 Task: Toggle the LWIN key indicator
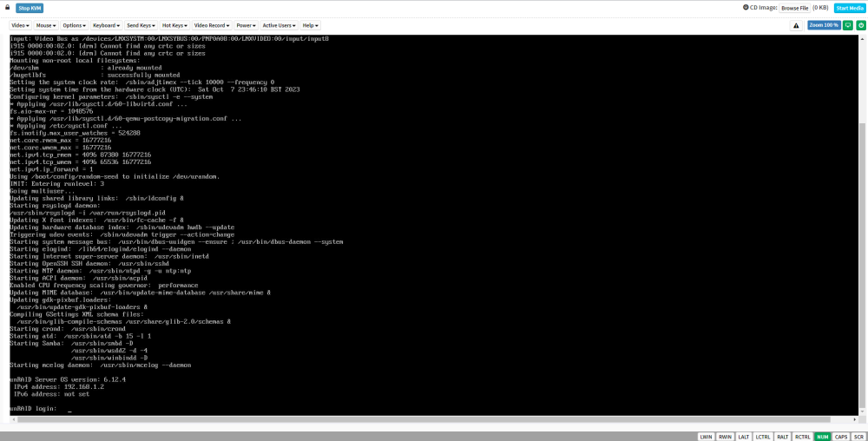pyautogui.click(x=706, y=437)
